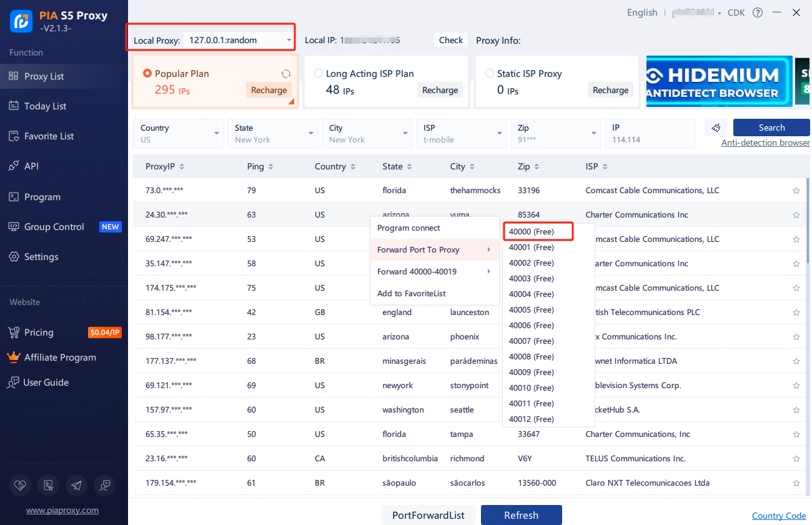Star the 179.154 Claro row

796,483
